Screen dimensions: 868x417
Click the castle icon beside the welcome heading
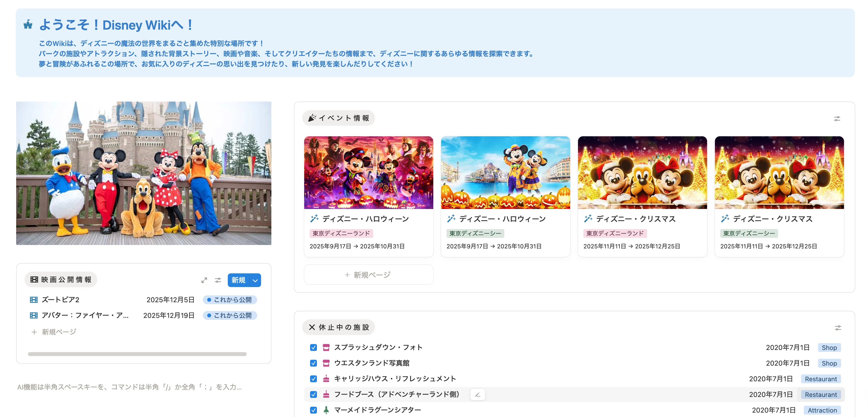point(28,24)
